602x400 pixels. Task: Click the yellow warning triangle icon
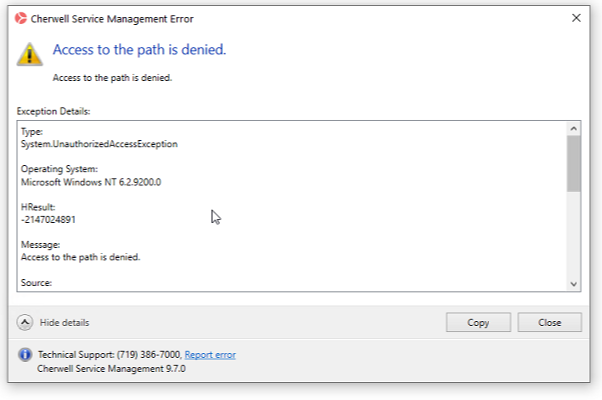coord(34,54)
